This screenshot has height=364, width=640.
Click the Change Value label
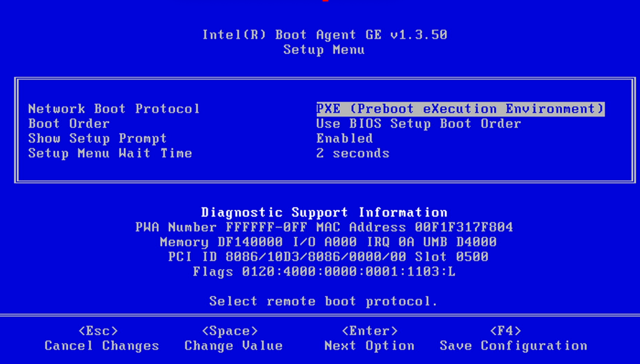(233, 346)
